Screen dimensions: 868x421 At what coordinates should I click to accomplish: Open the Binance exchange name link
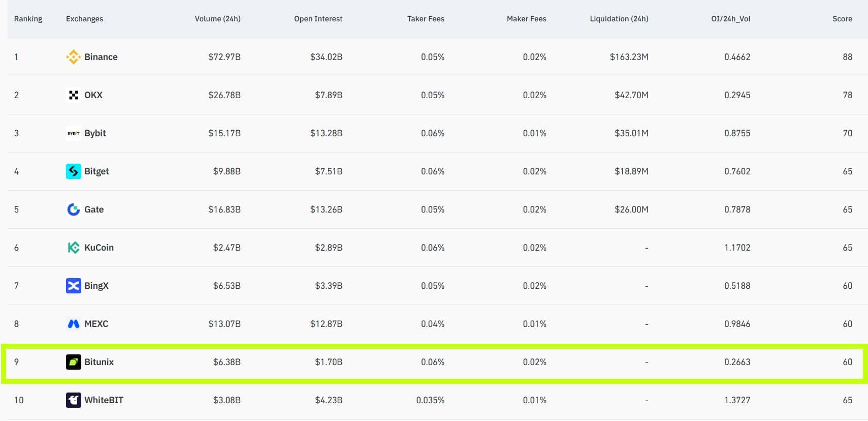tap(101, 57)
